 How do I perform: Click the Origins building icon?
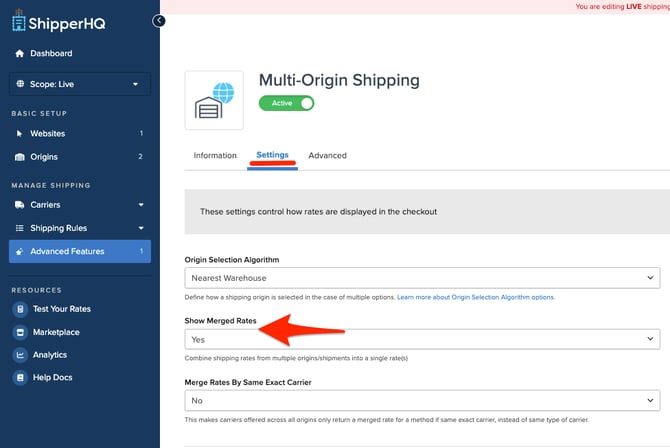pyautogui.click(x=19, y=157)
